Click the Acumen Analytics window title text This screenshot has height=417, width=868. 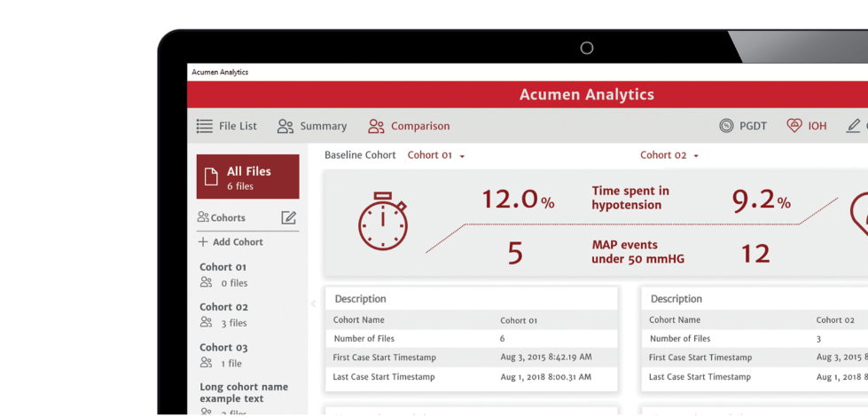coord(220,72)
